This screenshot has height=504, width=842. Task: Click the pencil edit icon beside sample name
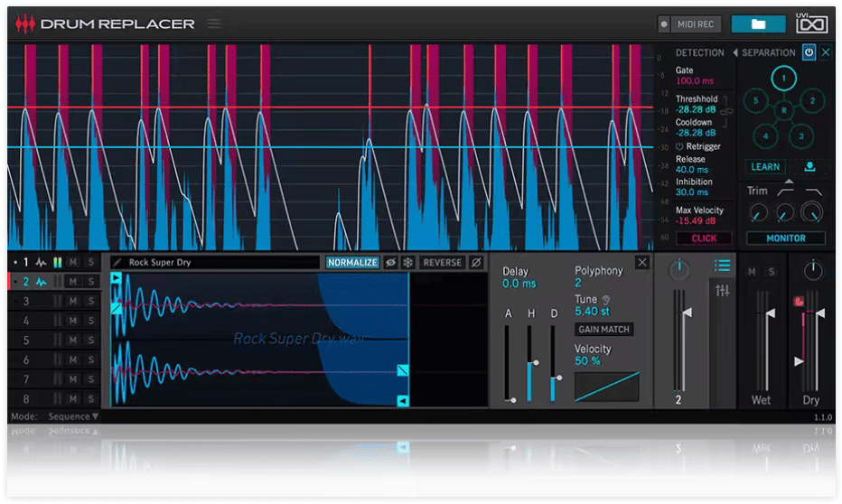tap(117, 262)
